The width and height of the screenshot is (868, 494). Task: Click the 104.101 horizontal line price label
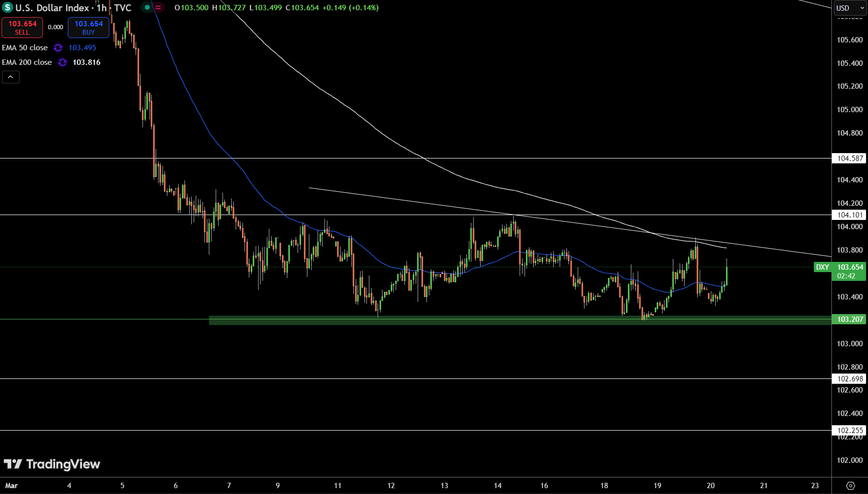pyautogui.click(x=849, y=215)
